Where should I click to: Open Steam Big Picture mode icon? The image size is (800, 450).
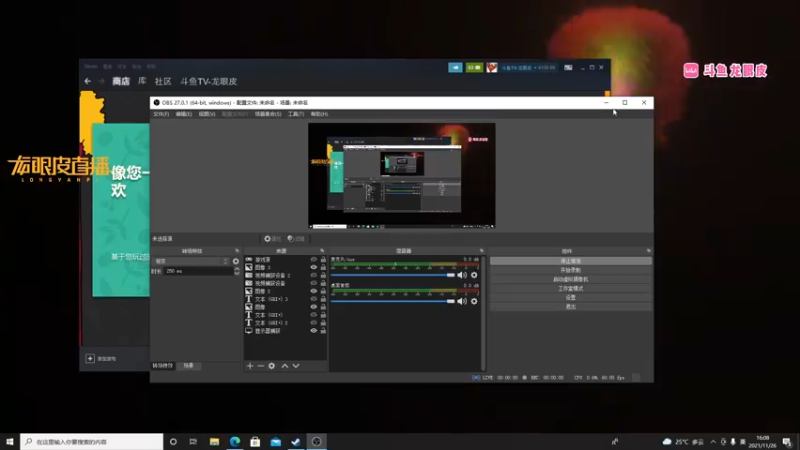[568, 67]
